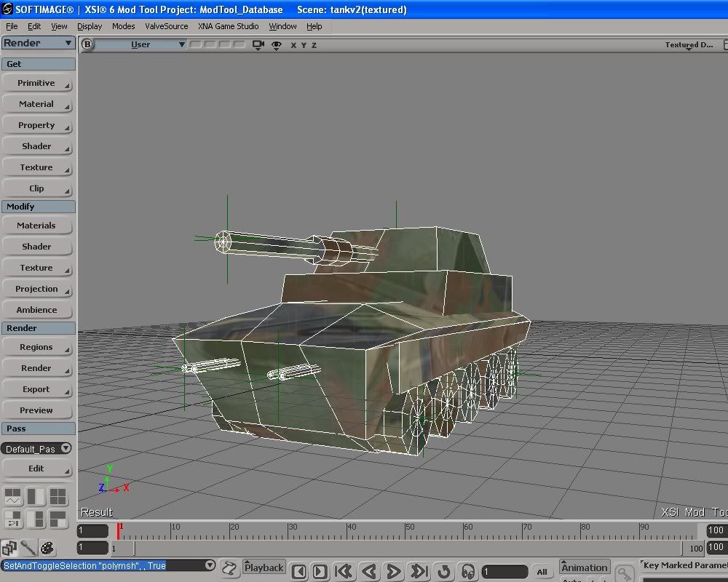Select the four-viewport grid layout icon
Image resolution: width=728 pixels, height=582 pixels.
(x=58, y=496)
